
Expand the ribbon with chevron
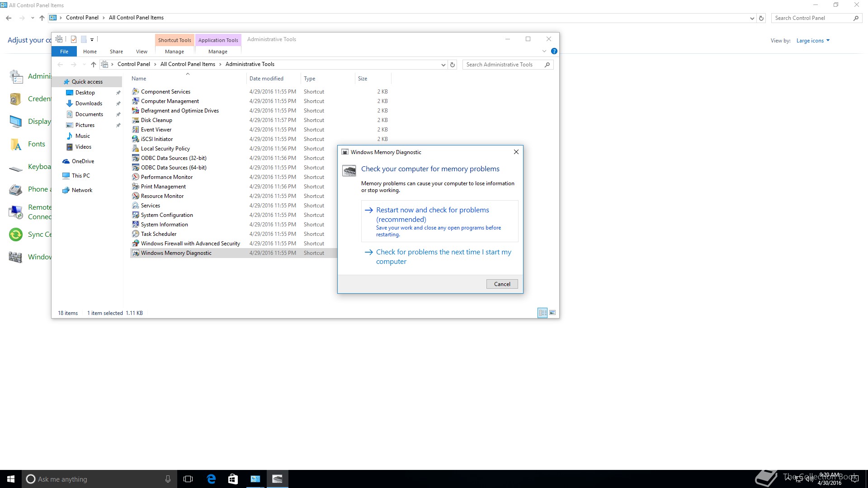click(x=544, y=51)
